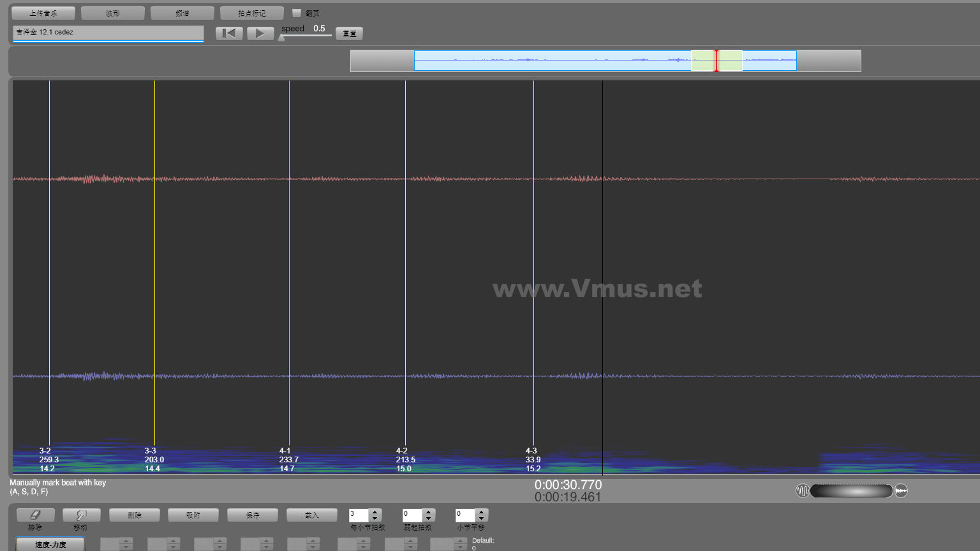Click the rewind-to-start button

pos(228,33)
